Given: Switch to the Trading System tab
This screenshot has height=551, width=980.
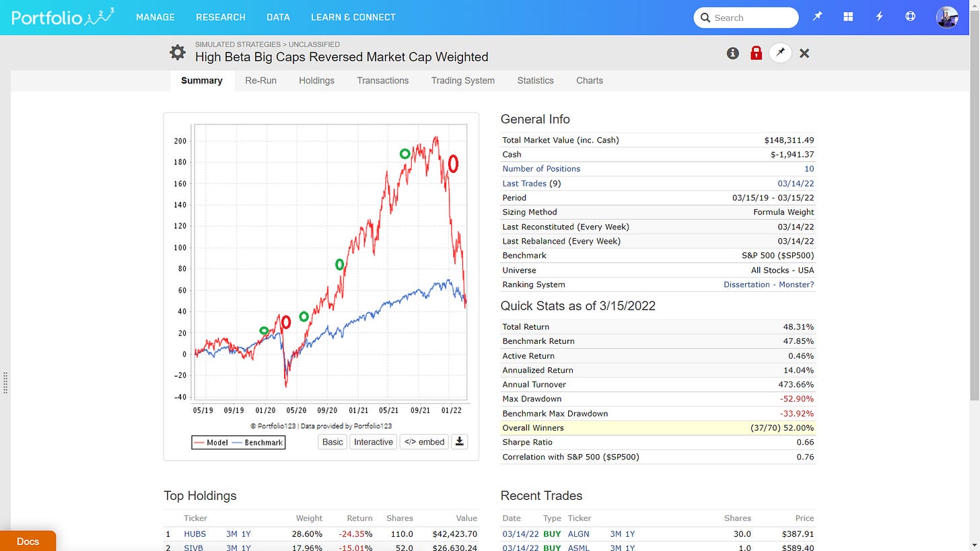Looking at the screenshot, I should click(x=463, y=81).
